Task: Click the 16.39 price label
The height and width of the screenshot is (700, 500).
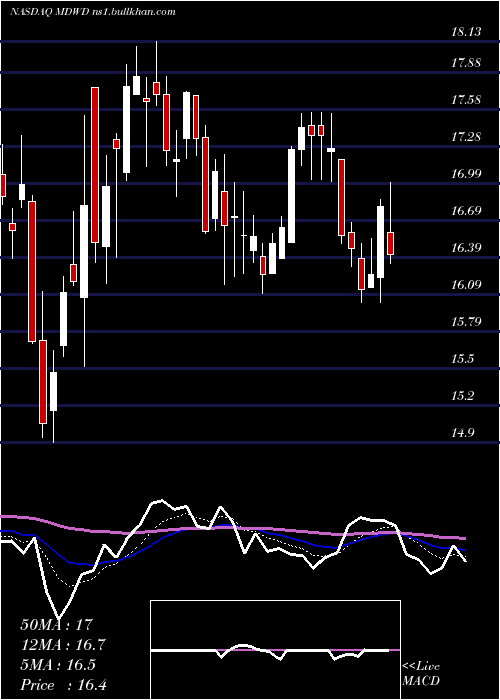Action: 466,247
